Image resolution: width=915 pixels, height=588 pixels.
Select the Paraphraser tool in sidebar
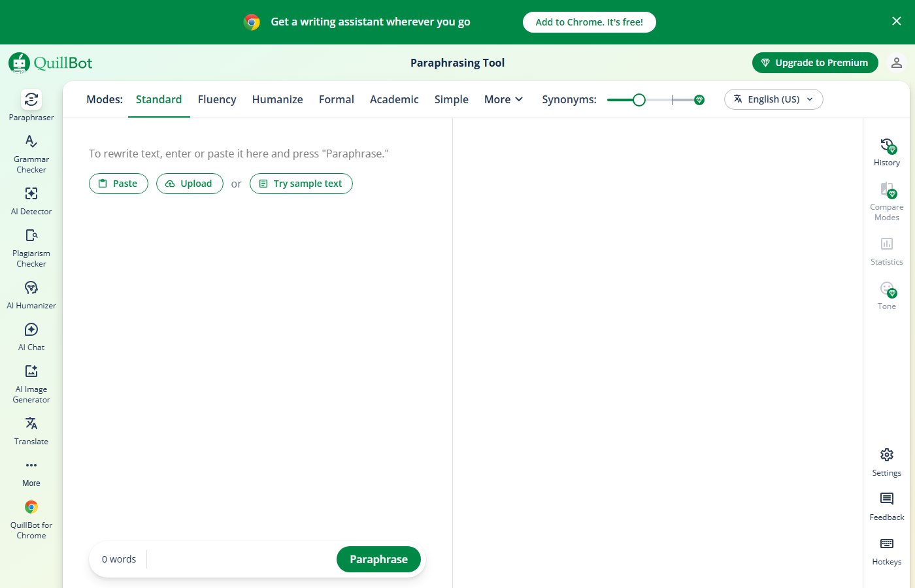click(x=31, y=105)
